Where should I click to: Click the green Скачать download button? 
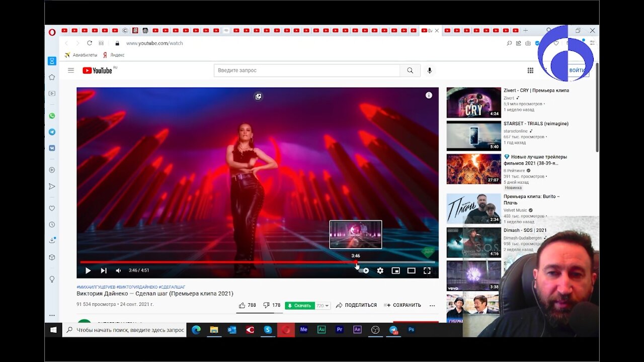coord(299,305)
